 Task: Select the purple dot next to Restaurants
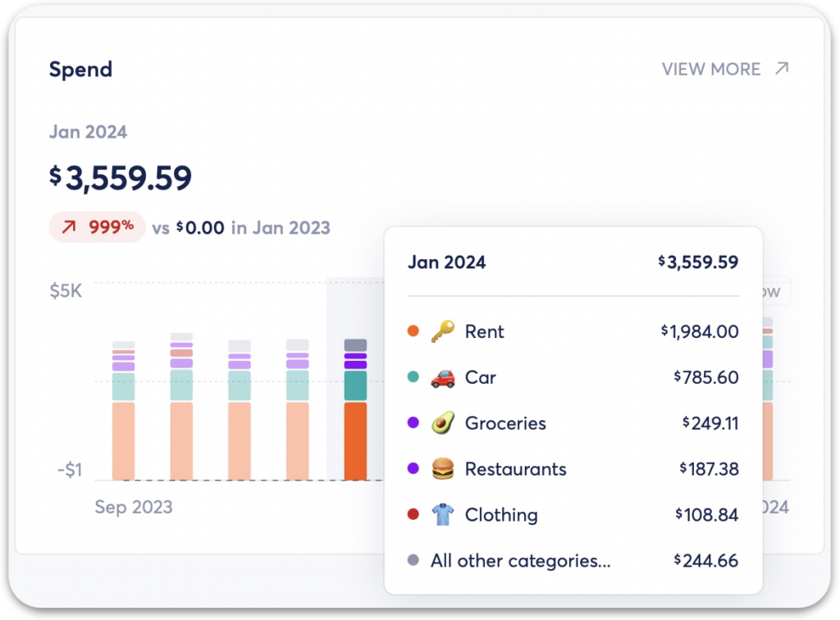(x=413, y=468)
